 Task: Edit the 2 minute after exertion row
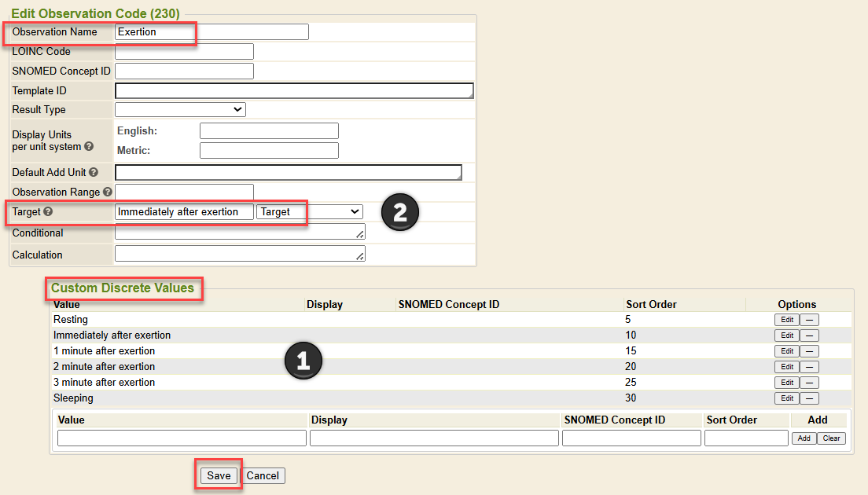pyautogui.click(x=786, y=367)
